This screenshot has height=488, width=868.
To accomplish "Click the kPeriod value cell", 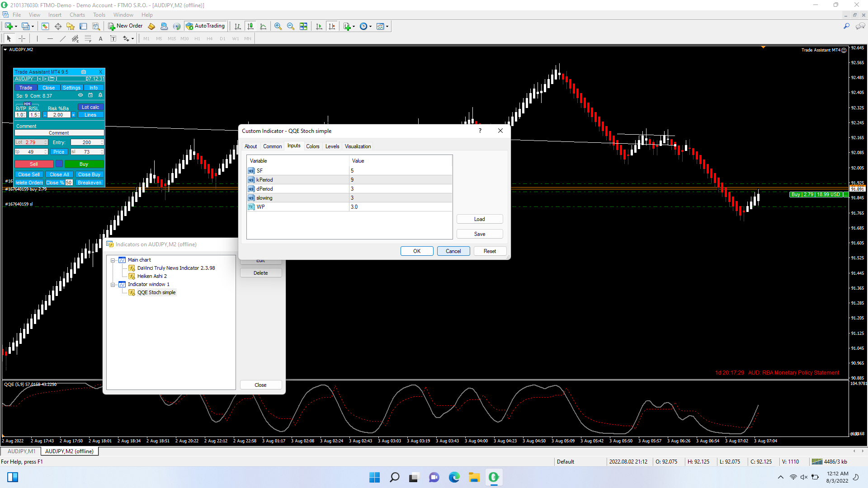I will tap(400, 180).
